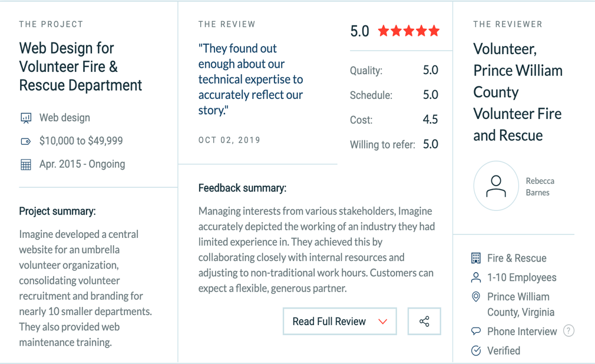Click the review quote text

pos(250,80)
